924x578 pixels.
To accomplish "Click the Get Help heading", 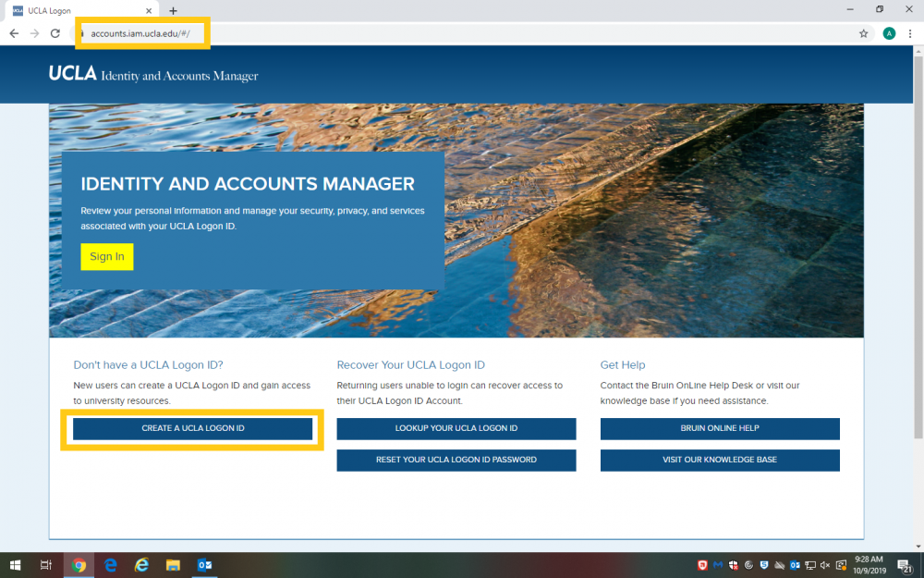I will pyautogui.click(x=622, y=365).
